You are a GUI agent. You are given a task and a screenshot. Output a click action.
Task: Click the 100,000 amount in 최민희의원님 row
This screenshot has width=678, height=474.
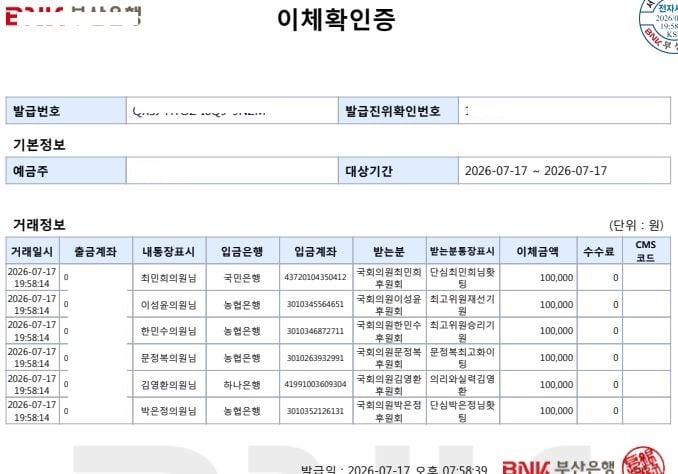(556, 278)
